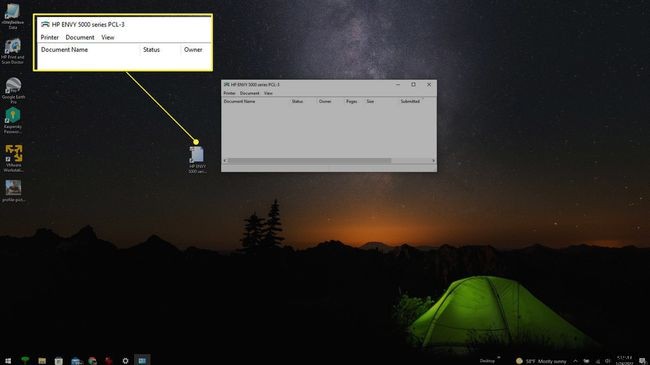Close the HP ENVY 5000 print queue window

pyautogui.click(x=429, y=85)
